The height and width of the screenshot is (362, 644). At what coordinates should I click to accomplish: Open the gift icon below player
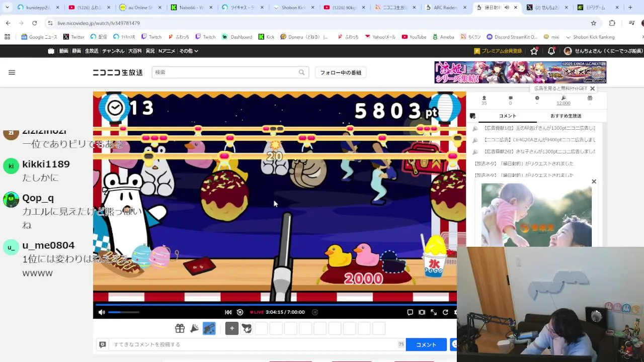point(180,329)
